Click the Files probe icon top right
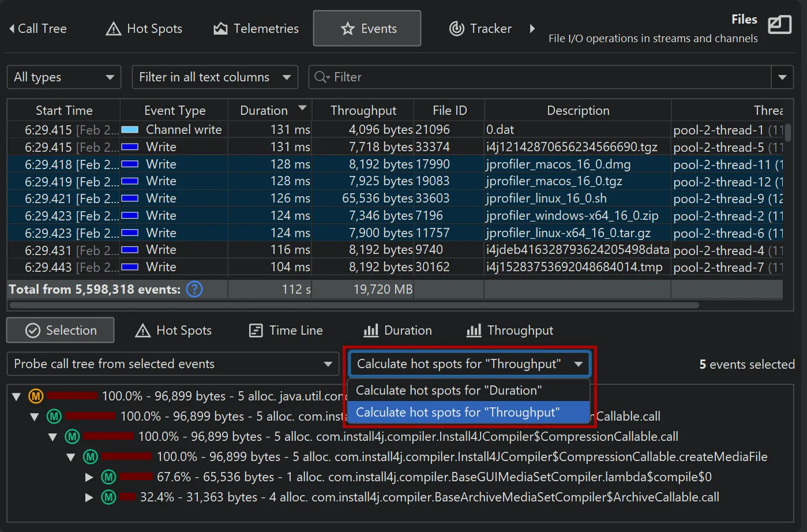807x532 pixels. [x=780, y=25]
